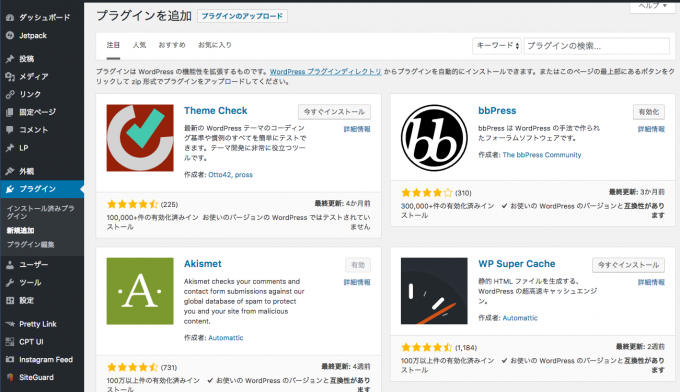Image resolution: width=680 pixels, height=392 pixels.
Task: Click the プラグインを追加 page heading
Action: pos(144,16)
